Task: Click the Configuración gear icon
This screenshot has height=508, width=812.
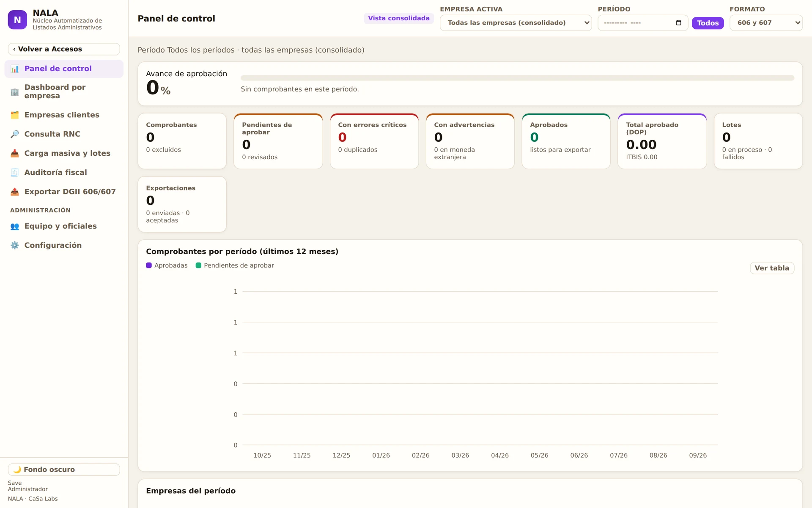Action: (x=15, y=245)
